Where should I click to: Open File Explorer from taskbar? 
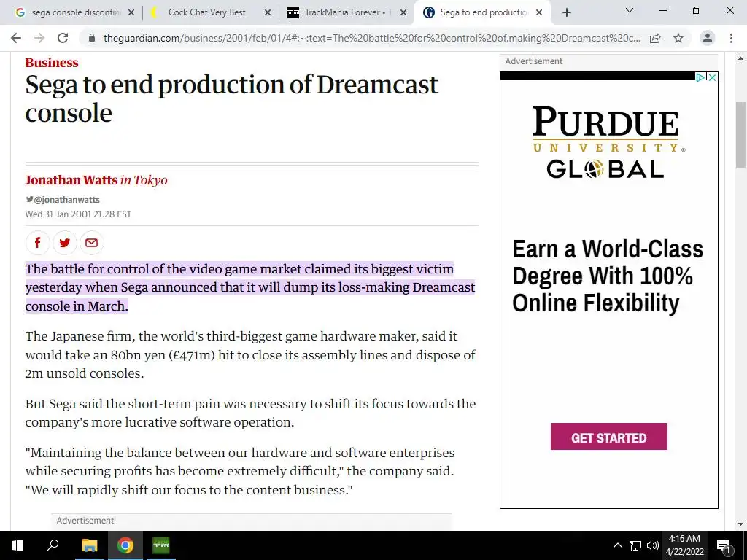[x=89, y=545]
